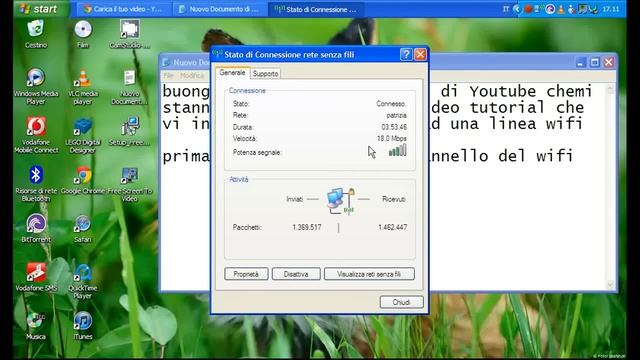Open Windows Media Player desktop icon

coord(36,87)
